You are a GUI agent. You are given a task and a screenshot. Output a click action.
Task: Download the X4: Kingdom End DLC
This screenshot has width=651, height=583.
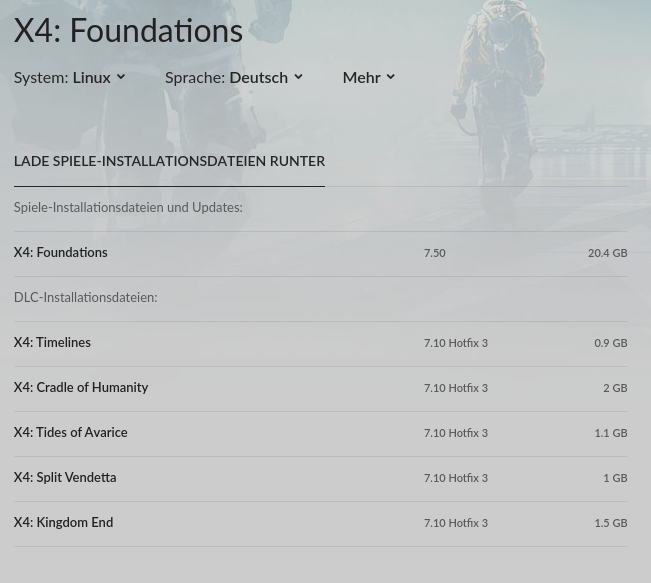click(321, 524)
